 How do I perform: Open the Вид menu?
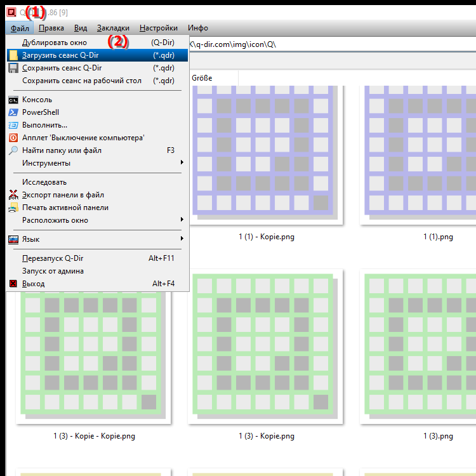[81, 28]
